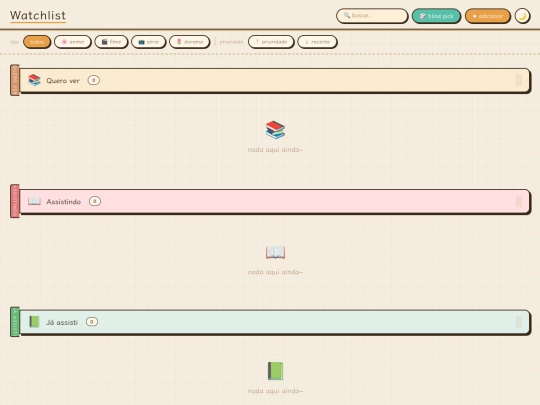Image resolution: width=540 pixels, height=405 pixels.
Task: Click 'nada aqui ainda~' under Já assisti
Action: pyautogui.click(x=275, y=391)
